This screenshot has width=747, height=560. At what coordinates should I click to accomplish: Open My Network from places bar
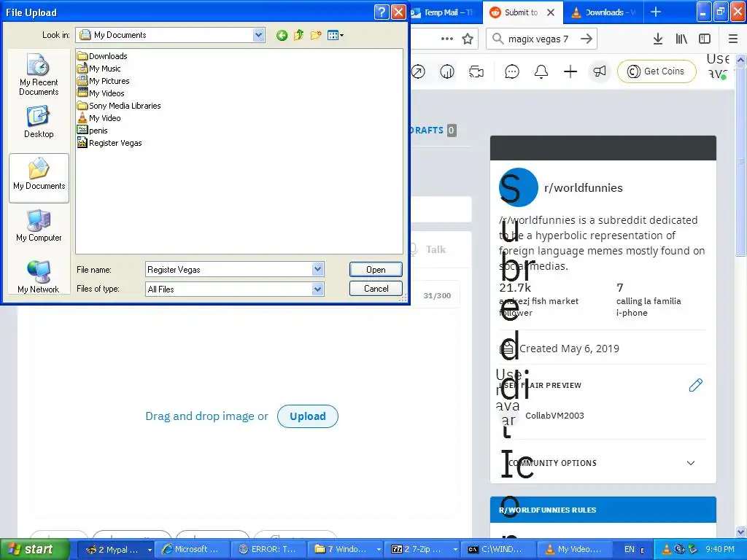click(x=39, y=276)
